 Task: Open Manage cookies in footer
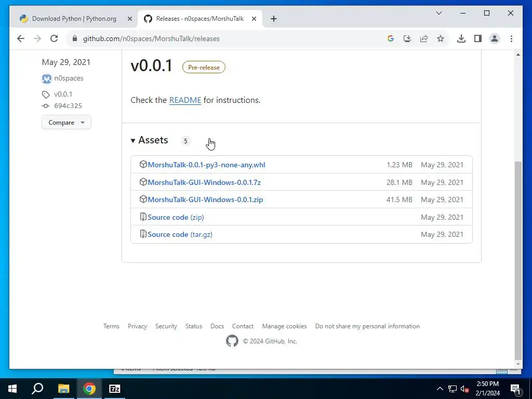point(284,326)
